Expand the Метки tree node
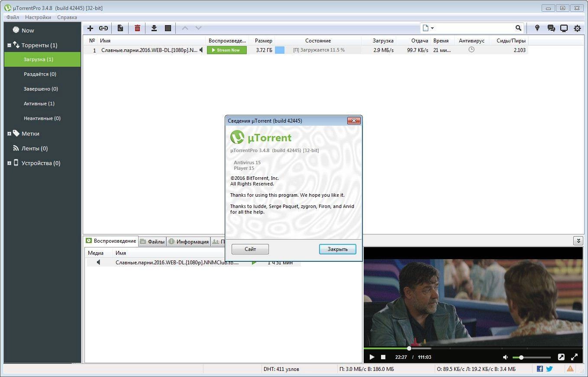This screenshot has width=588, height=377. (x=9, y=133)
